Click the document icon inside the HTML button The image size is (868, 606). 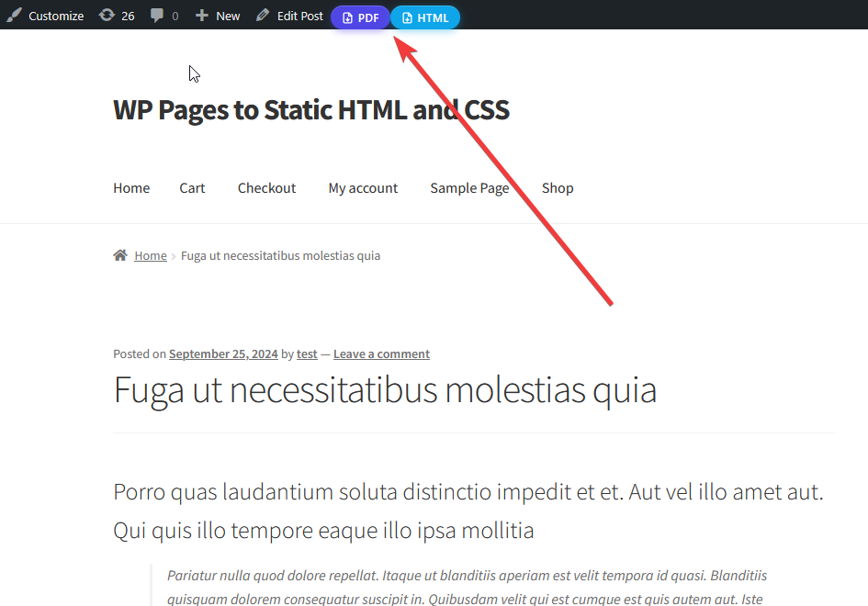pos(409,17)
